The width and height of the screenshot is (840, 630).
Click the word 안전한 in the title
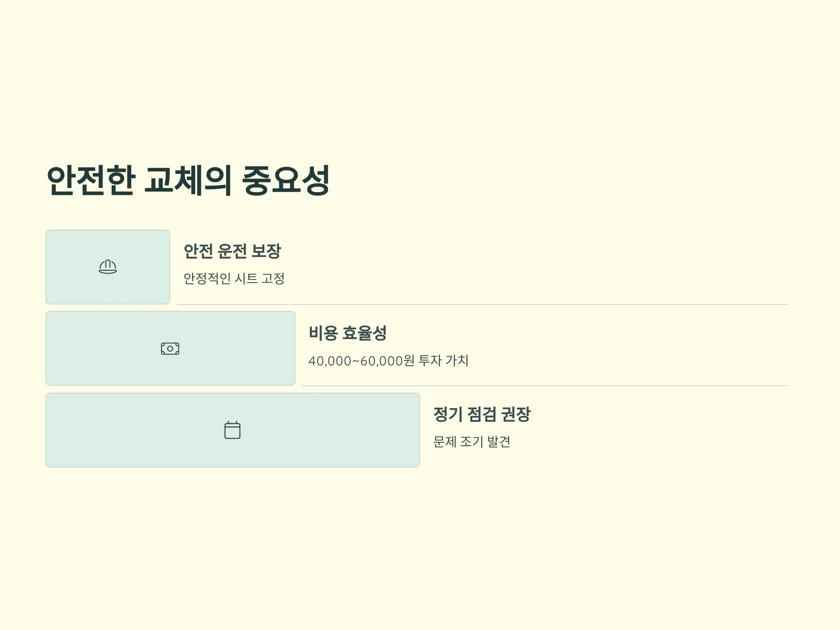tap(91, 181)
